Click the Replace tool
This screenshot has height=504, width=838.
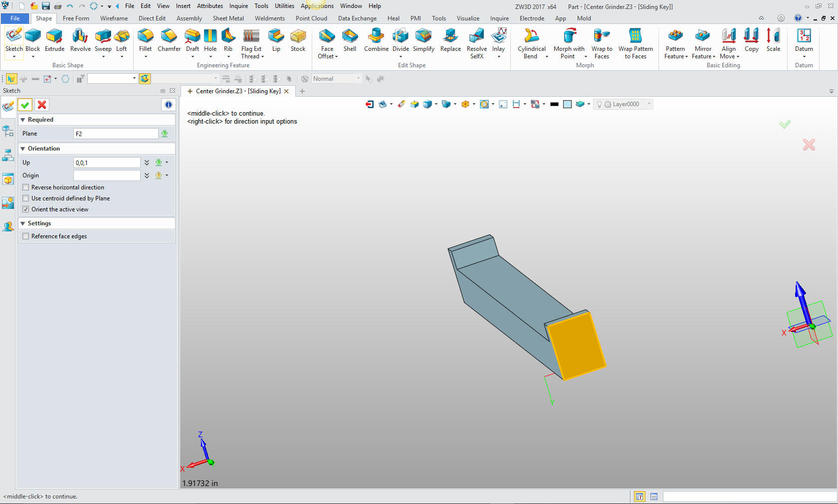[x=450, y=40]
